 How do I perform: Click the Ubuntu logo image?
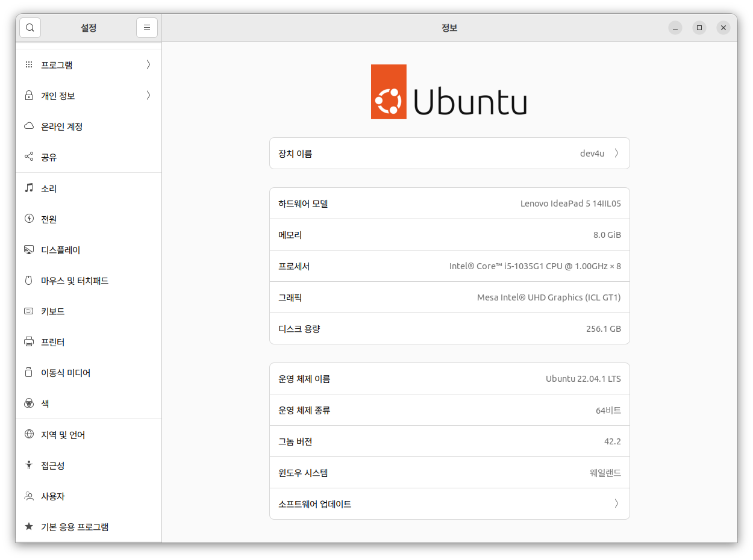pos(449,92)
